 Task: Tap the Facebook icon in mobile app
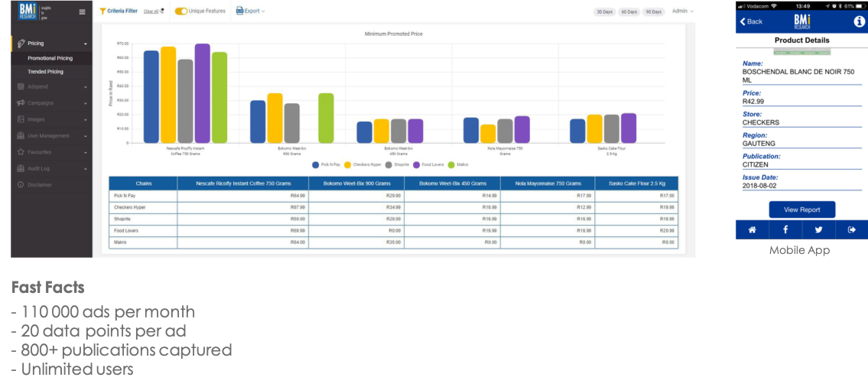tap(785, 230)
